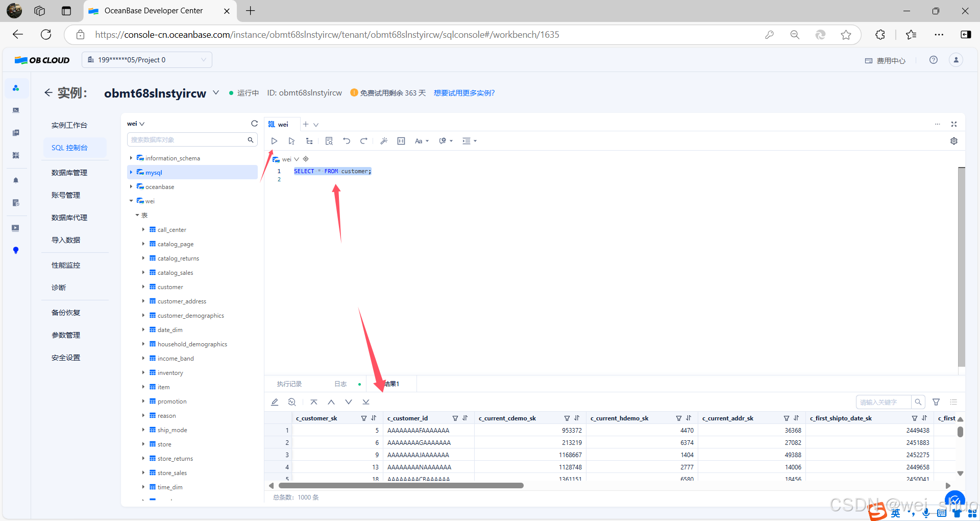Open the Project 0 selector dropdown

147,60
